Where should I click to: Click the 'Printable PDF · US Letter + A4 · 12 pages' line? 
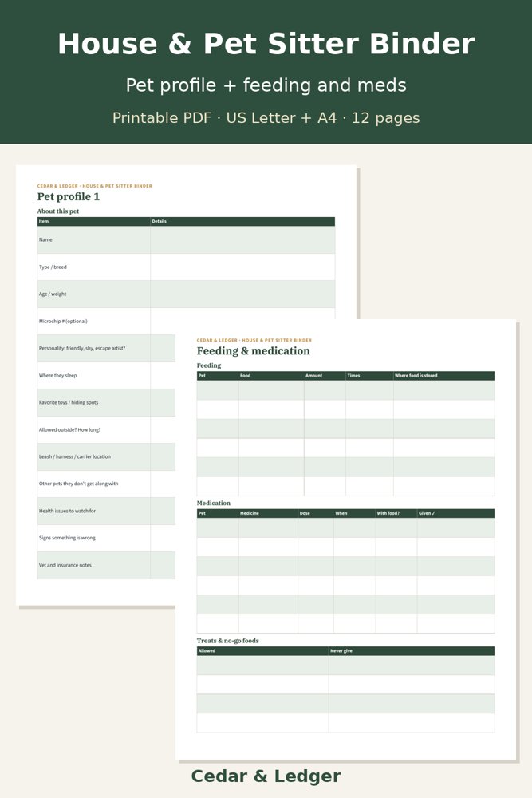266,117
